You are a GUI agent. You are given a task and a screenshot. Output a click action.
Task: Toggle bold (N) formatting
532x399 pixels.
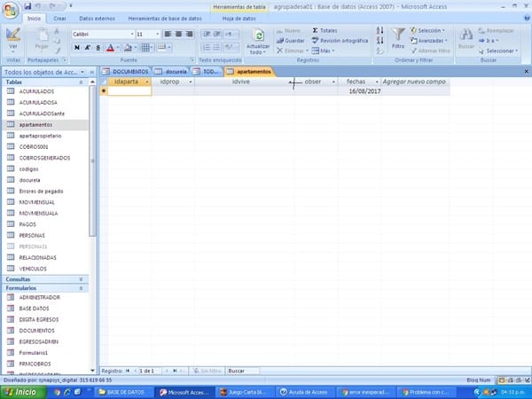[x=77, y=48]
